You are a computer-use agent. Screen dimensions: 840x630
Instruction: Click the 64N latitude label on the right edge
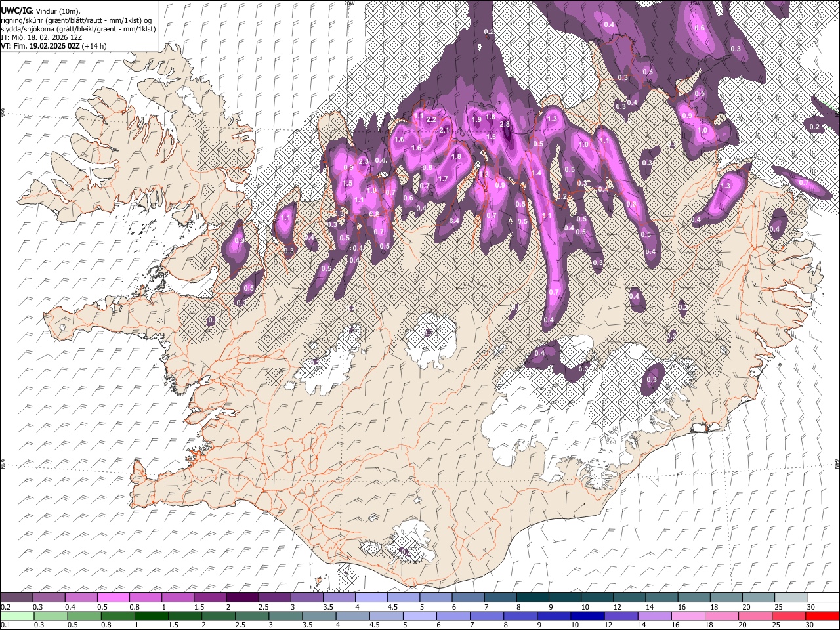(x=837, y=463)
